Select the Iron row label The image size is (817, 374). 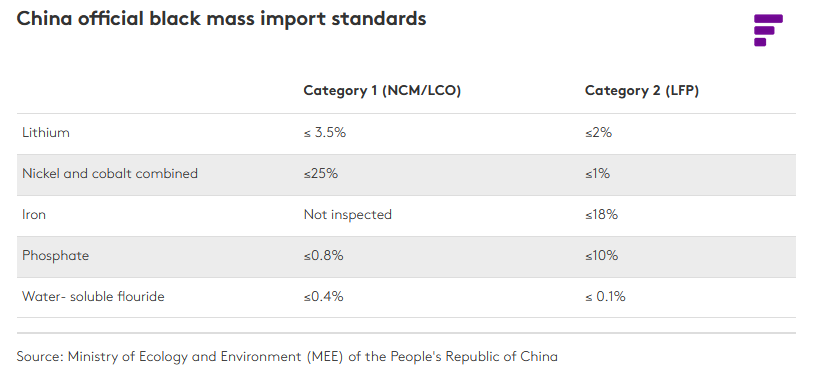pos(34,215)
